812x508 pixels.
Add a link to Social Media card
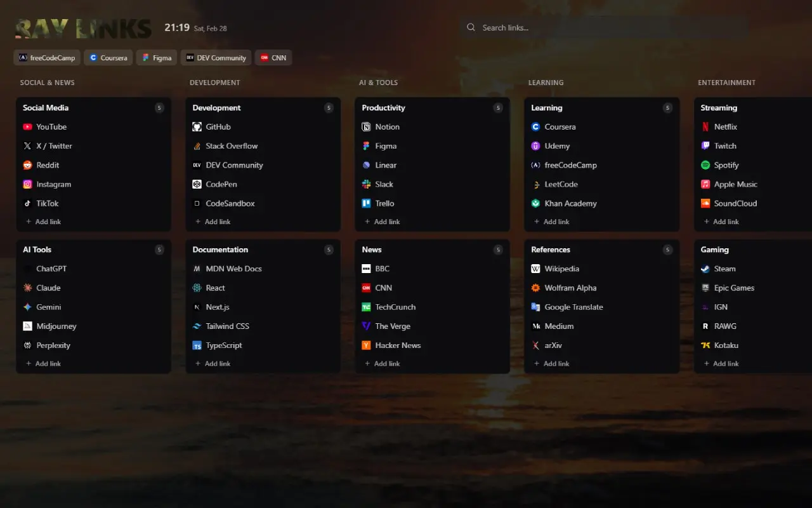point(43,222)
